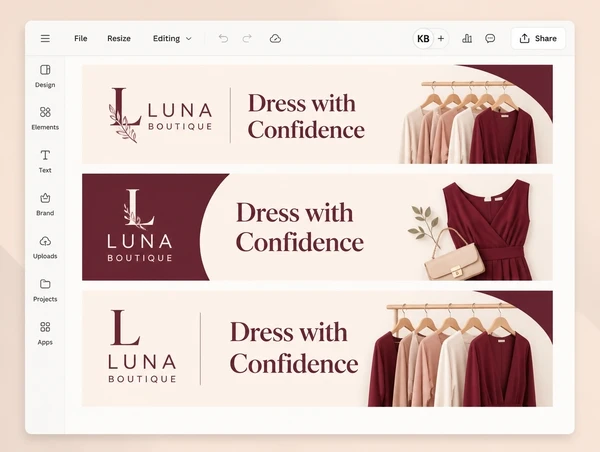
Task: Select headline text in second banner
Action: [x=300, y=227]
